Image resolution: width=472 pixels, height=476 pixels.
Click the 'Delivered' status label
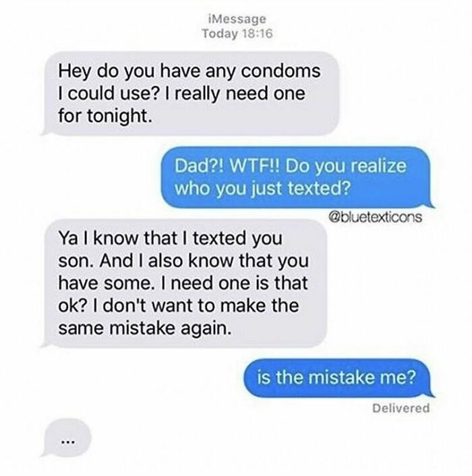[x=401, y=408]
